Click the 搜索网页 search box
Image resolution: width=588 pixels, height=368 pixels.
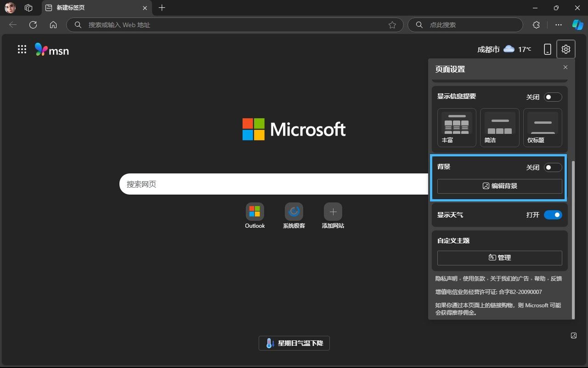(274, 184)
